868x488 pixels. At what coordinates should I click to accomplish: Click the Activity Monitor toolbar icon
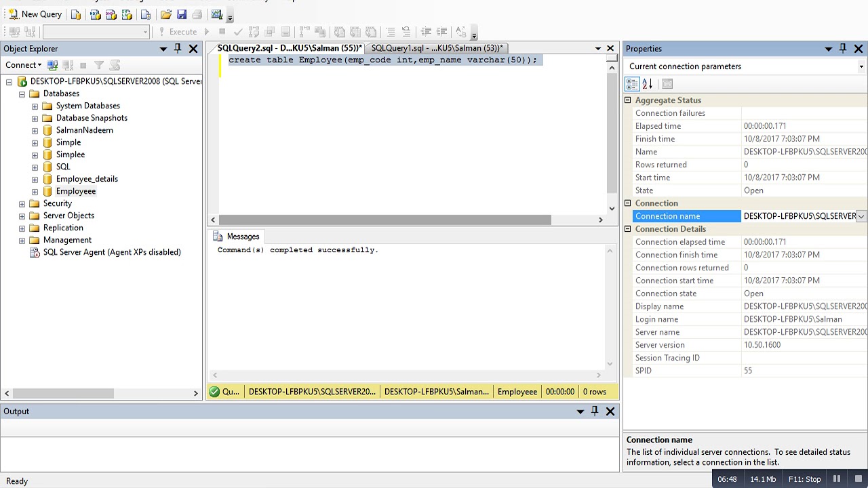216,14
